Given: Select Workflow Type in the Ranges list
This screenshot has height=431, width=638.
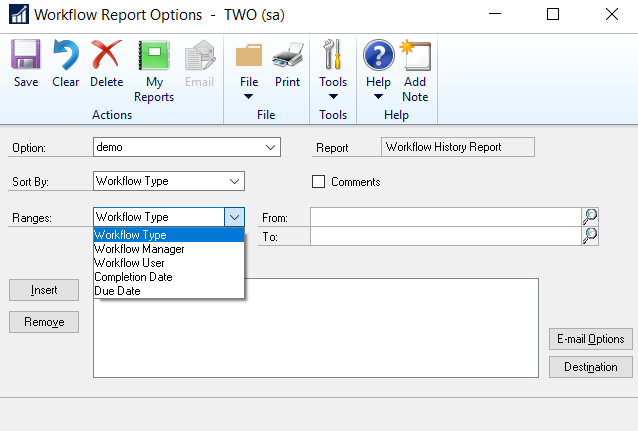Looking at the screenshot, I should point(169,235).
